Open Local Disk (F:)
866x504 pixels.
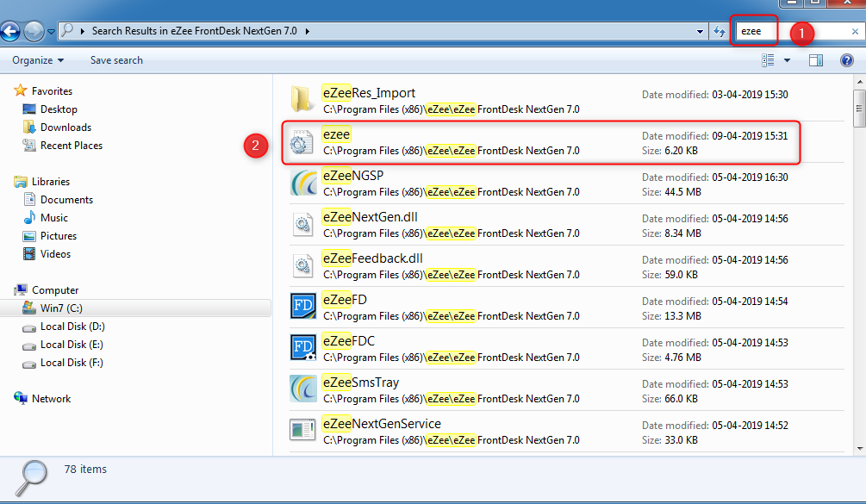click(72, 364)
